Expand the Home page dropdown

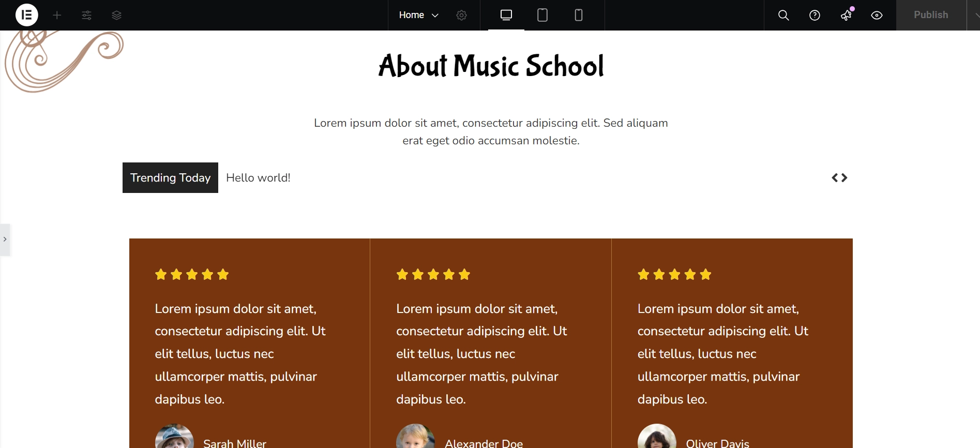(419, 15)
